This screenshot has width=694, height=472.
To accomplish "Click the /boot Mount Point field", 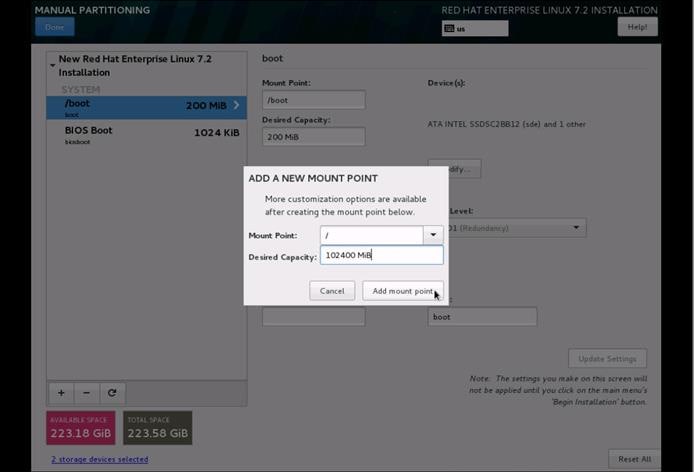I will click(x=314, y=100).
